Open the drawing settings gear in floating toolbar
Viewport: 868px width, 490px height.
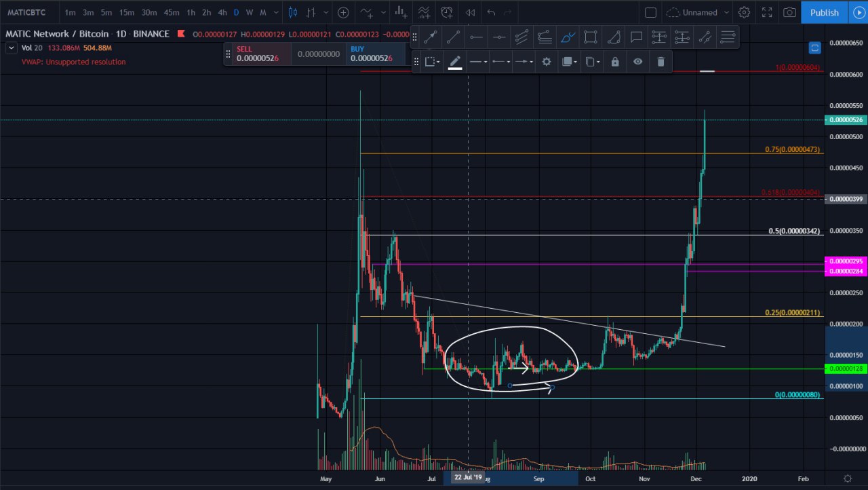(547, 62)
